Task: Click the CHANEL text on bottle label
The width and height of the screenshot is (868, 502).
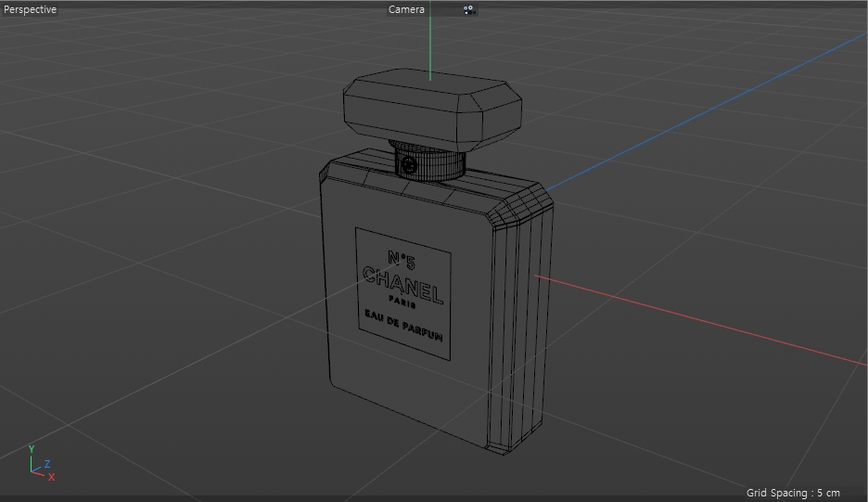Action: click(x=403, y=286)
